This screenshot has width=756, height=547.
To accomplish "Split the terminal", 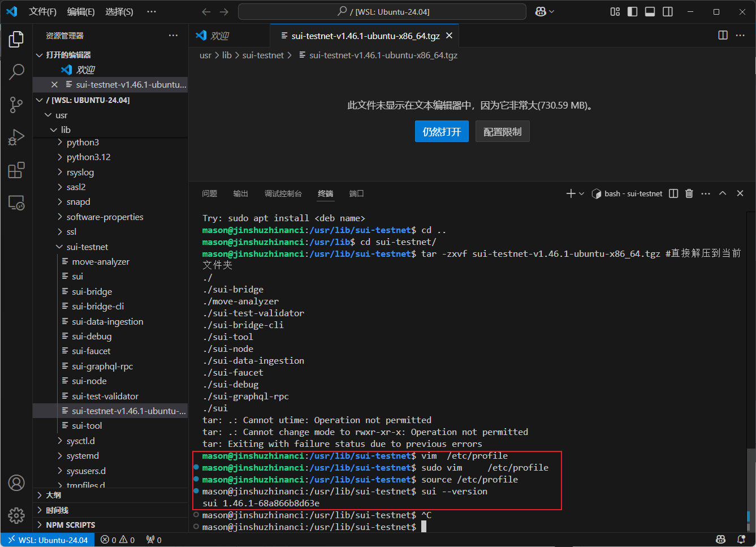I will coord(673,193).
